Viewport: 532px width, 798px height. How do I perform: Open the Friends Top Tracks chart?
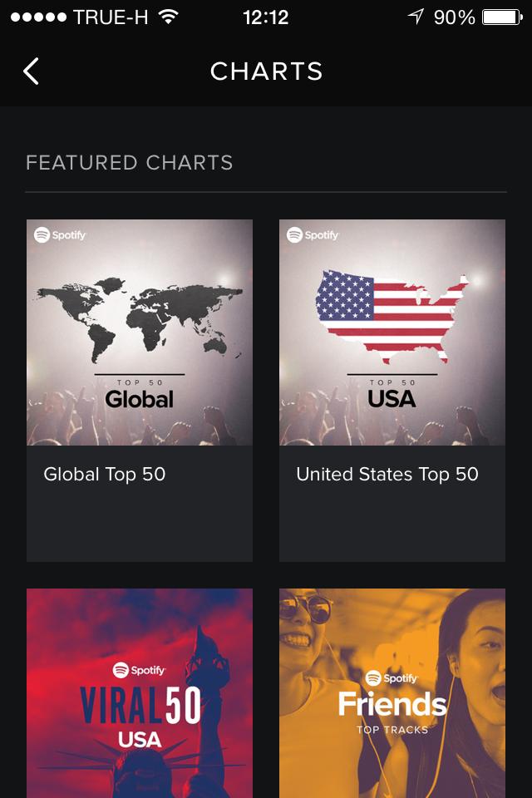pyautogui.click(x=392, y=698)
